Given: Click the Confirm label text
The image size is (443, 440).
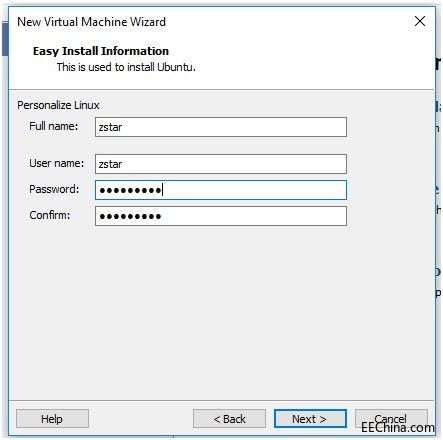Looking at the screenshot, I should 50,215.
